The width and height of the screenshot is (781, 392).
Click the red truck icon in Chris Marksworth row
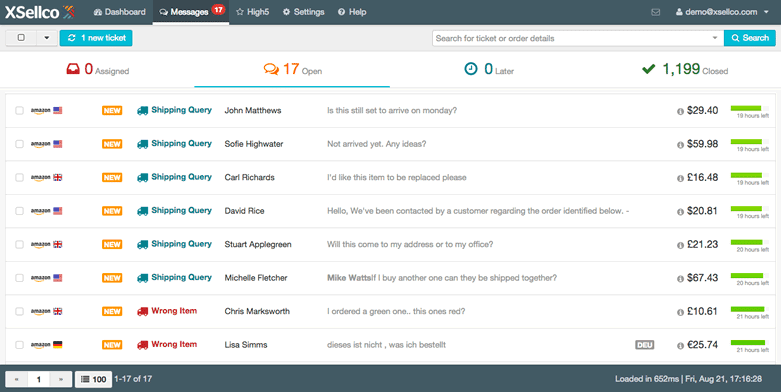click(x=142, y=311)
